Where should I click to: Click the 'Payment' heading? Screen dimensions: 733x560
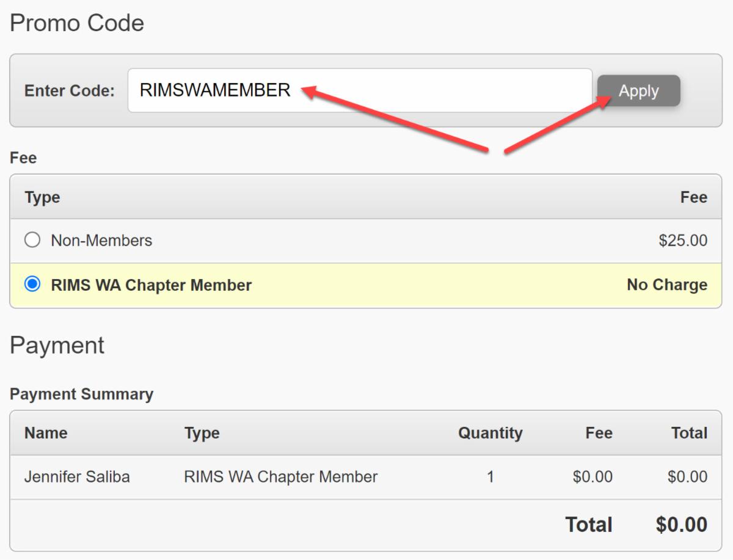(57, 346)
